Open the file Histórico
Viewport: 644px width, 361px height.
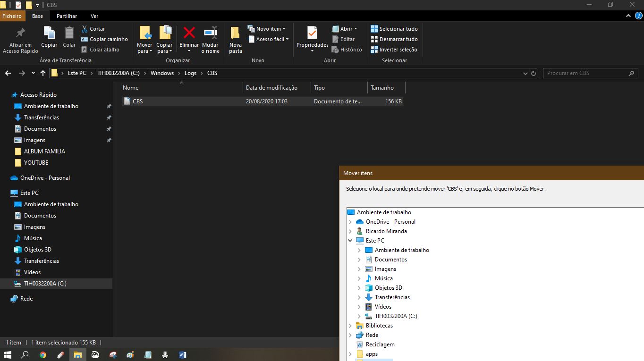click(x=347, y=50)
